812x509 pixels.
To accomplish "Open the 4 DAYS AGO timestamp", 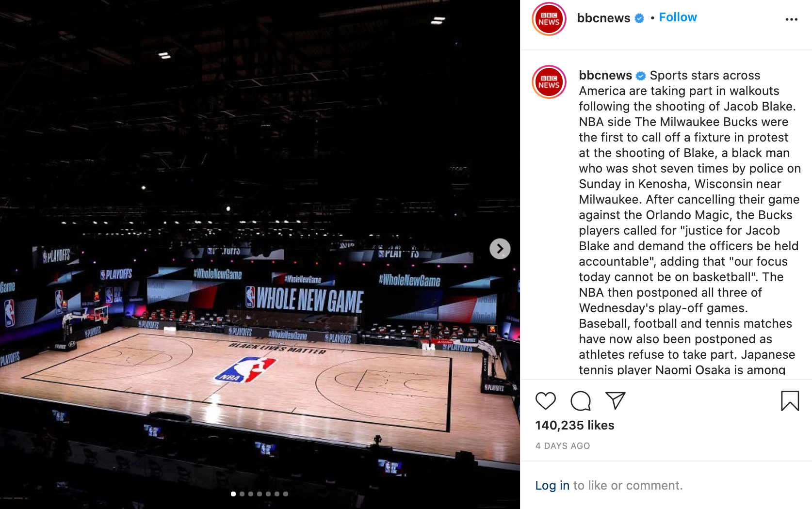I will click(x=563, y=445).
